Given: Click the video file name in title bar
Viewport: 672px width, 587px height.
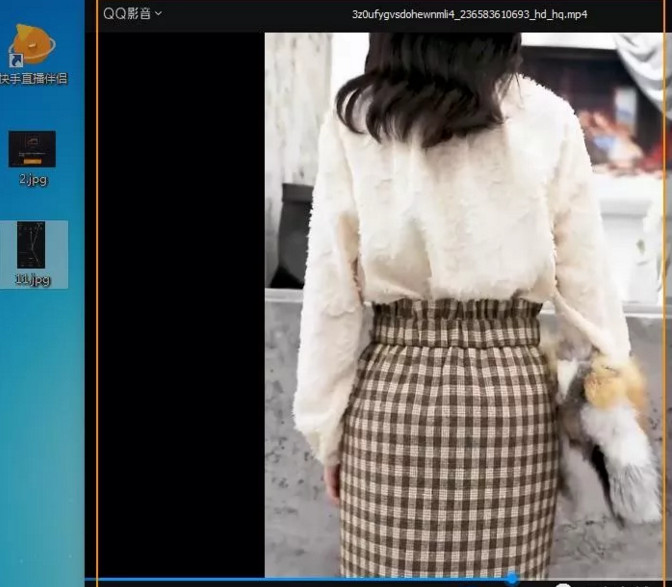Looking at the screenshot, I should pyautogui.click(x=469, y=15).
